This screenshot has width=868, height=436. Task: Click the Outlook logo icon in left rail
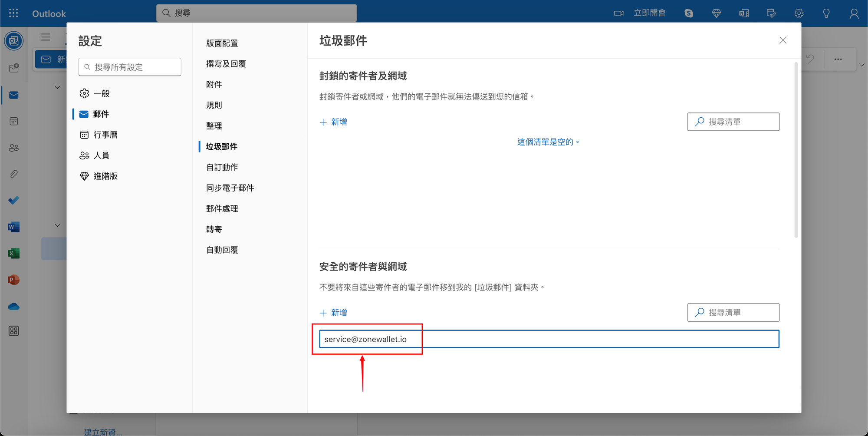click(14, 41)
